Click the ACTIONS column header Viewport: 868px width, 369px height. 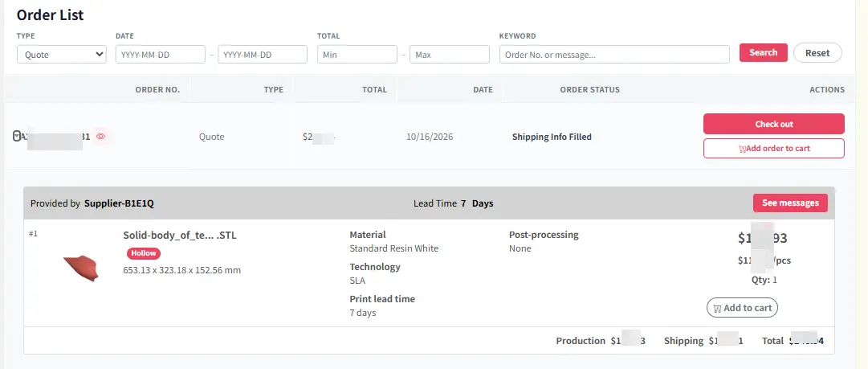point(827,90)
